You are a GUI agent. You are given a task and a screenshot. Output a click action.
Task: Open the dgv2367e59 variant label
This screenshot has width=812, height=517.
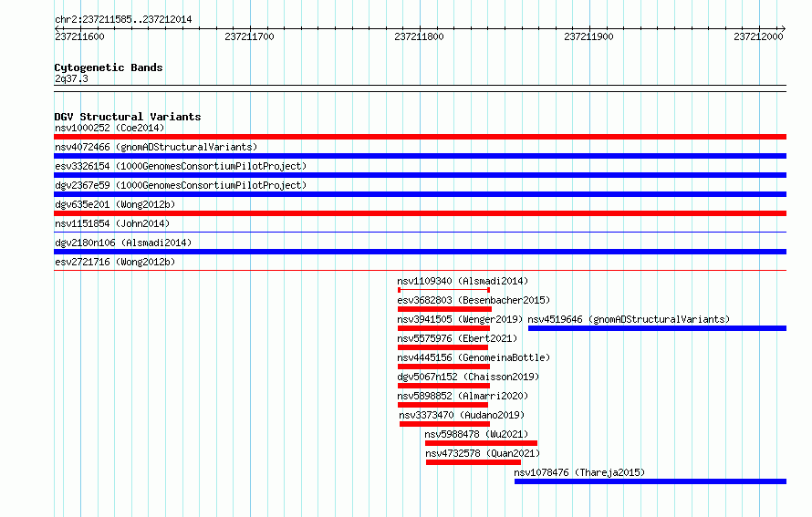[x=181, y=185]
